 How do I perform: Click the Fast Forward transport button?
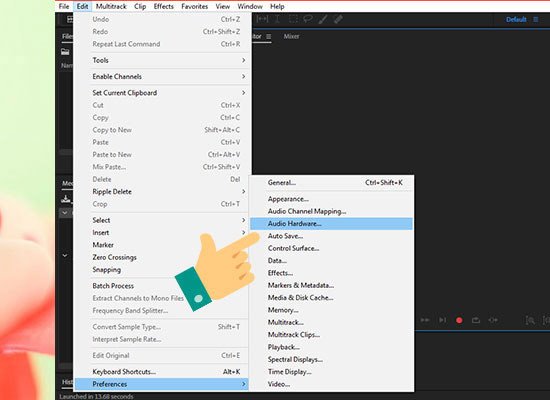[425, 320]
